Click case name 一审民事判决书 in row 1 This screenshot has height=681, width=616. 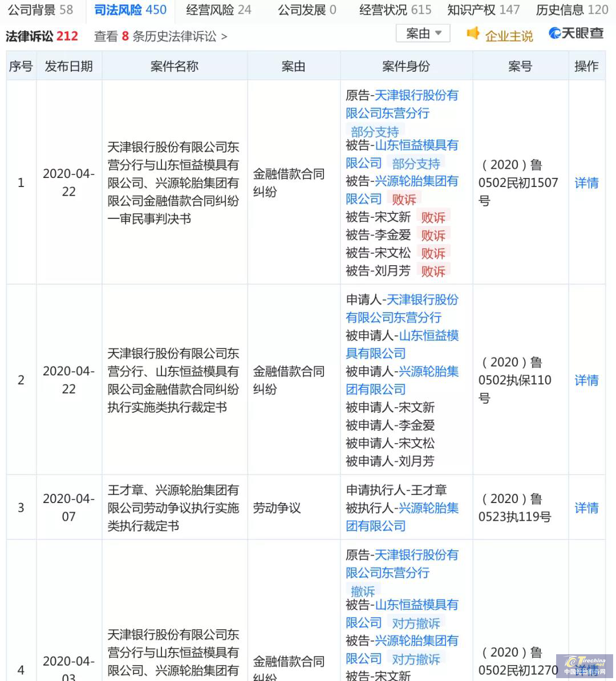coord(173,183)
